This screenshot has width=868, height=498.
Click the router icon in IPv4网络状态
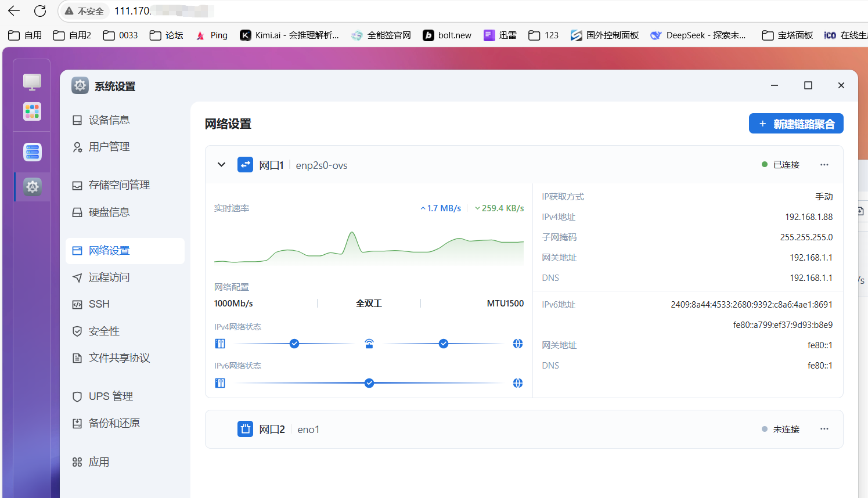point(369,344)
